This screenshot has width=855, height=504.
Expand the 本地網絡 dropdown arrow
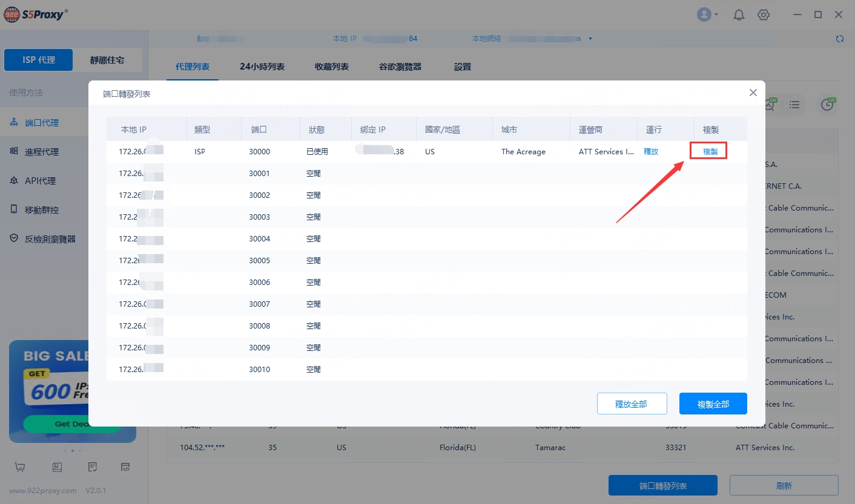pyautogui.click(x=590, y=39)
